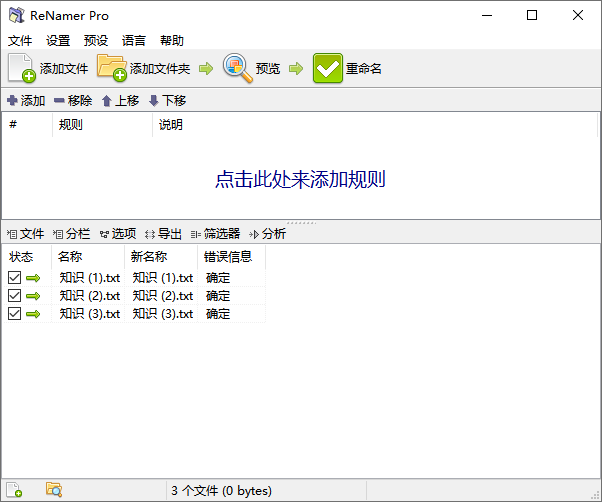This screenshot has height=502, width=602.
Task: Open the 语言 menu
Action: [x=134, y=40]
